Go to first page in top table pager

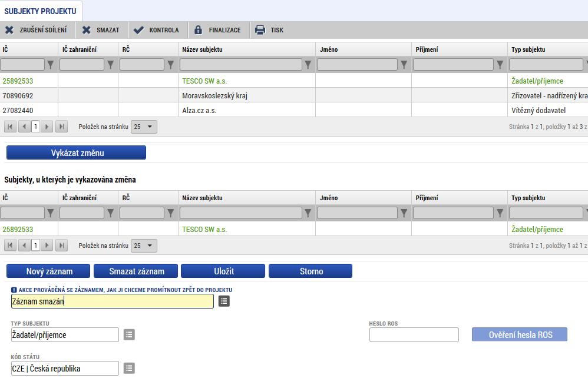(10, 127)
